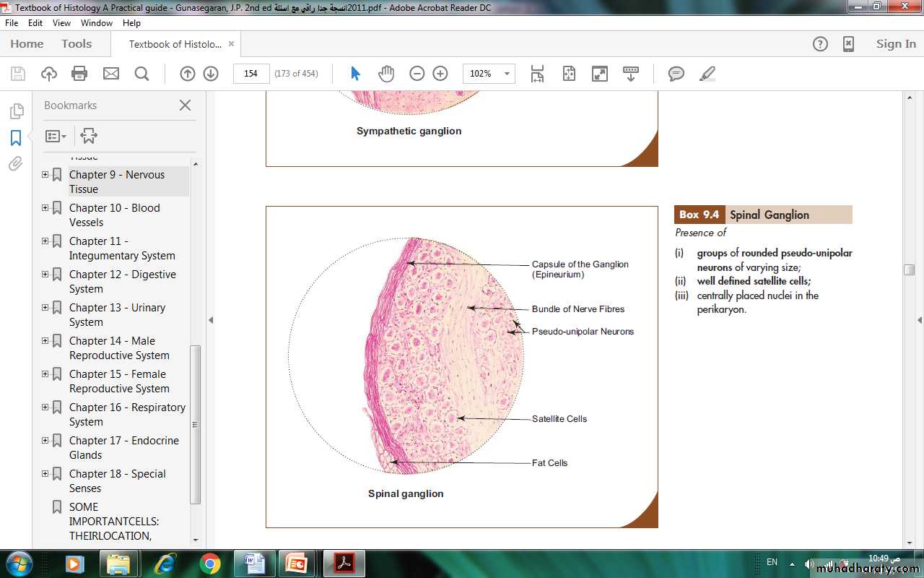Open the Window menu

(x=96, y=23)
